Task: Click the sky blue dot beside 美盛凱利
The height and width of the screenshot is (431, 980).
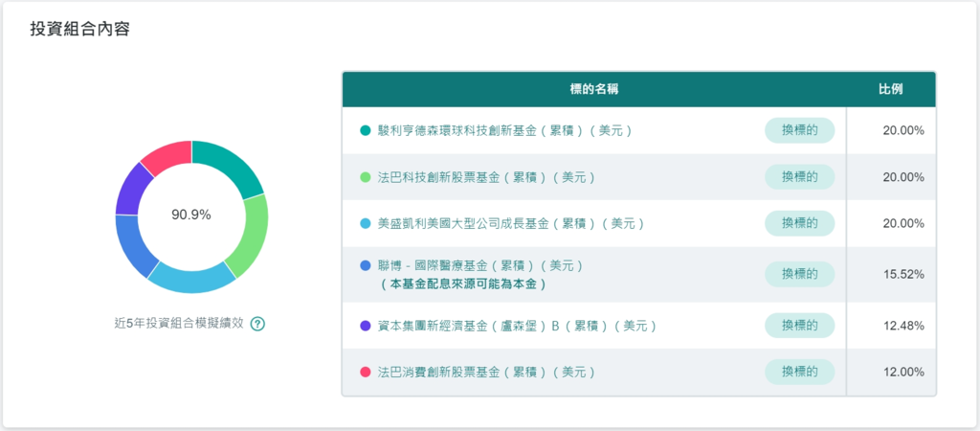Action: tap(366, 223)
